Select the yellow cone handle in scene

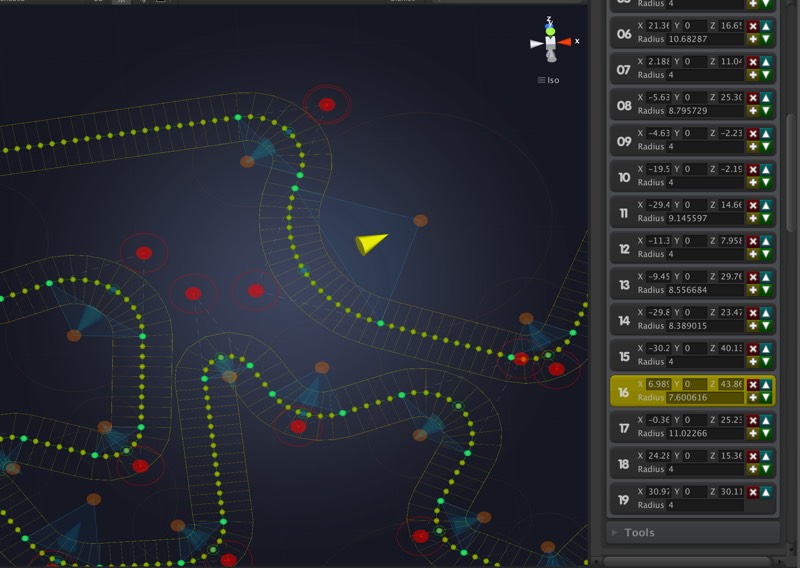click(371, 243)
